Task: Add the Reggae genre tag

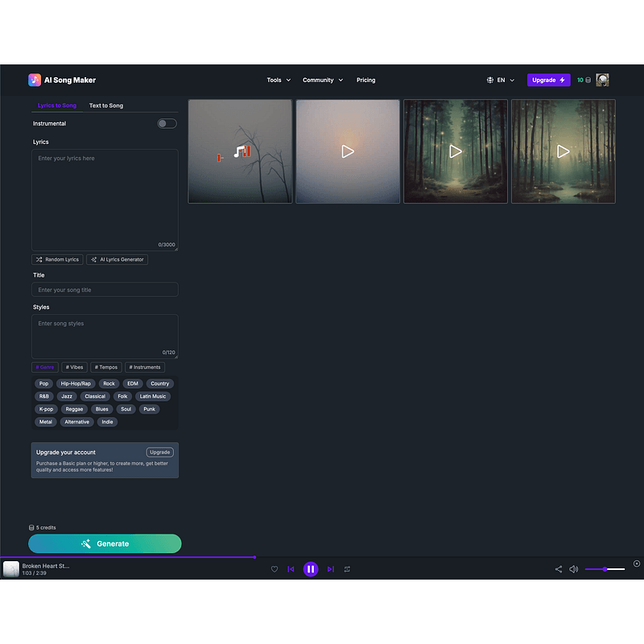Action: [x=74, y=409]
